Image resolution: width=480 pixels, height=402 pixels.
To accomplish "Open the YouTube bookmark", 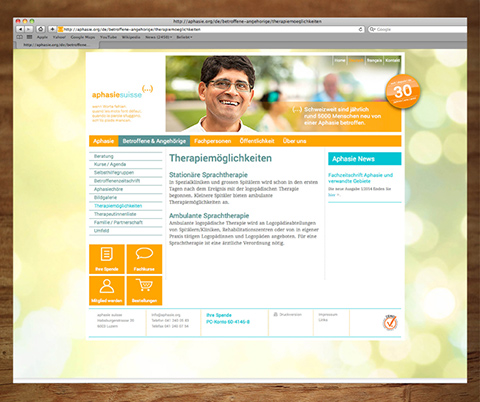I will pyautogui.click(x=108, y=37).
